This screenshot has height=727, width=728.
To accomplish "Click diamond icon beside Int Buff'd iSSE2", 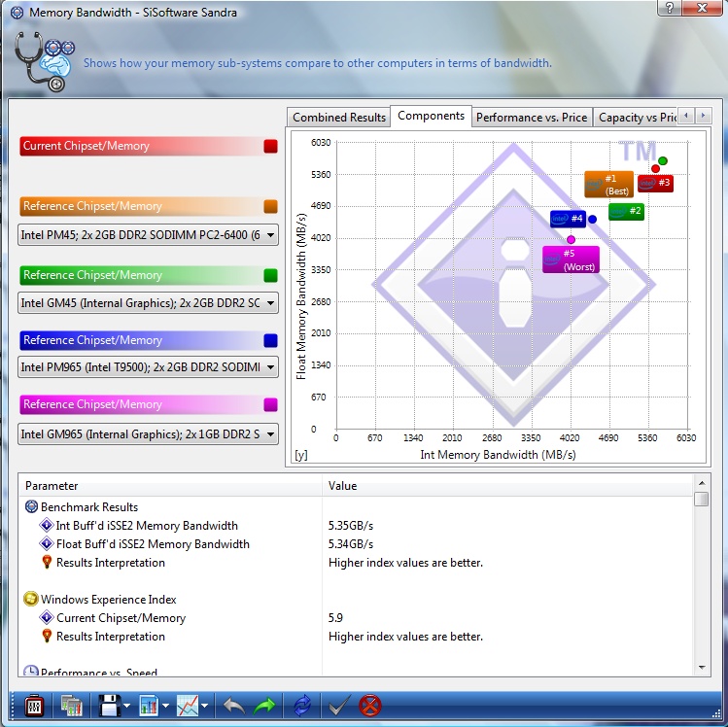I will 47,525.
